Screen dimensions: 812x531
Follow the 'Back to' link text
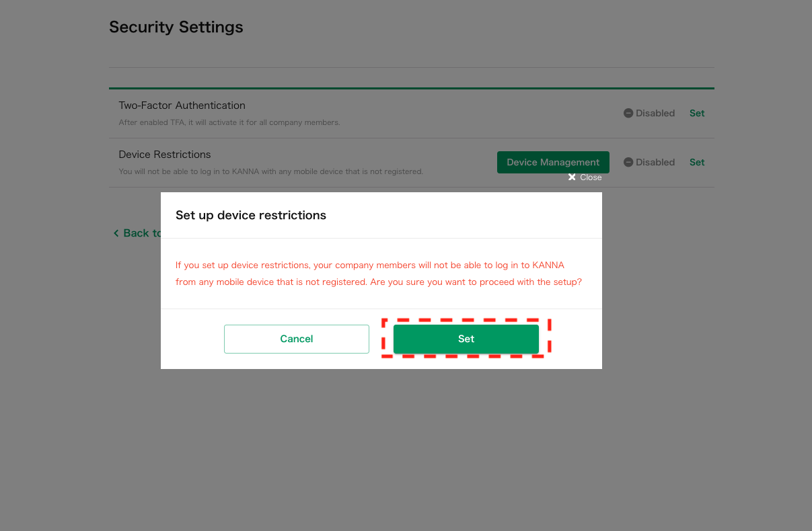(141, 233)
